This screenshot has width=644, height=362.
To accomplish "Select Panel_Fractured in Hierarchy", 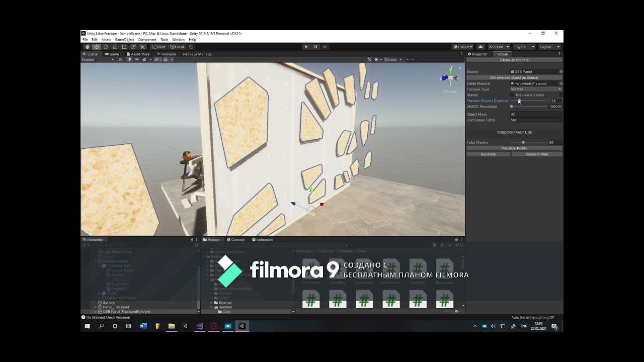I will (x=116, y=307).
